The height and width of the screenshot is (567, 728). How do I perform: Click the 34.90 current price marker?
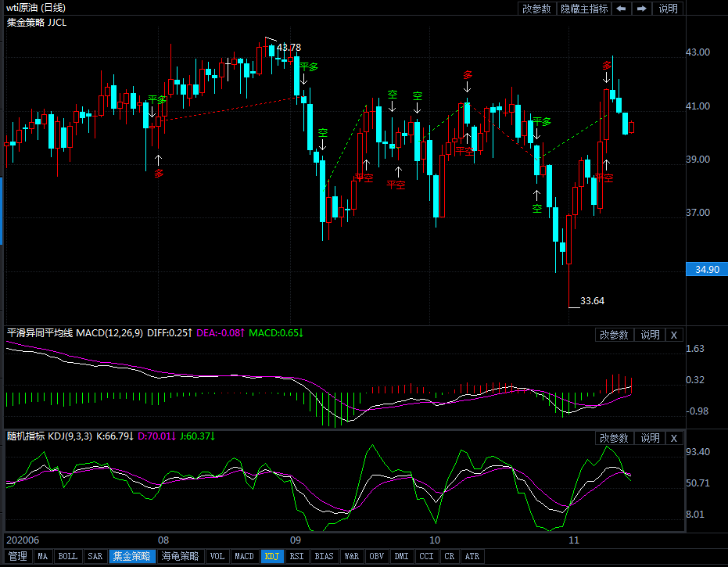[x=706, y=270]
